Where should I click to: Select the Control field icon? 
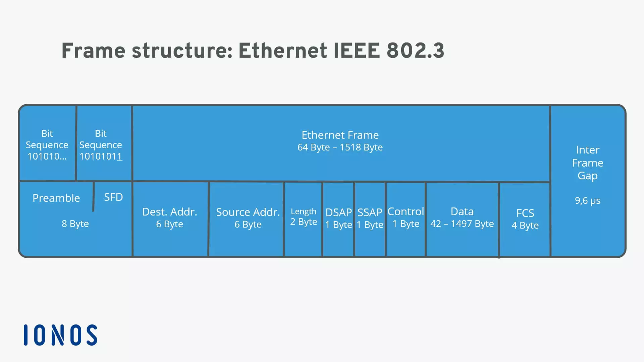click(406, 218)
